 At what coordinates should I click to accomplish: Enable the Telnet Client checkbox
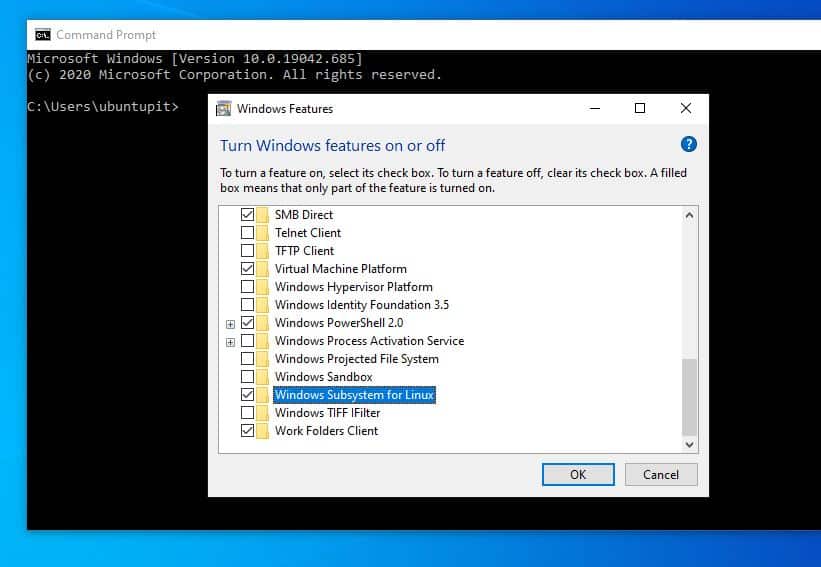247,233
